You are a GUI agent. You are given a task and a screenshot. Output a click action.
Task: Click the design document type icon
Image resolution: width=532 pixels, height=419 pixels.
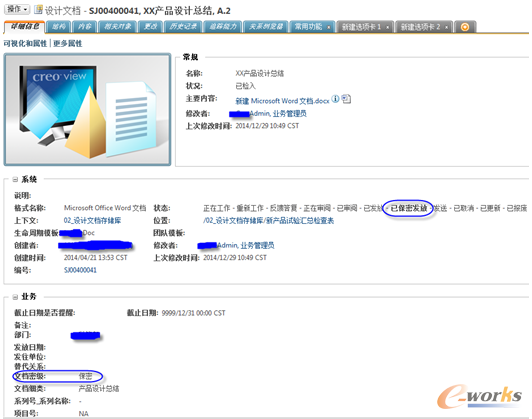(x=38, y=9)
